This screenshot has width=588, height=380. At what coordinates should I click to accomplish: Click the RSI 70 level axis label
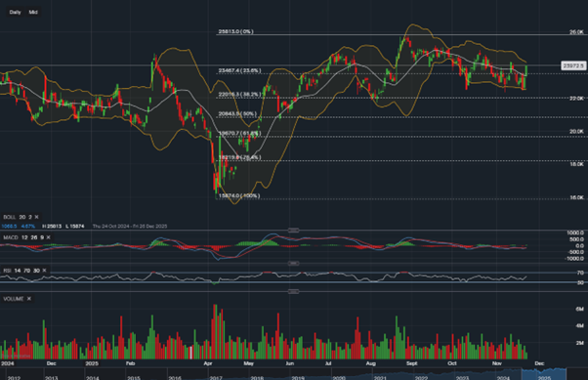pyautogui.click(x=580, y=273)
